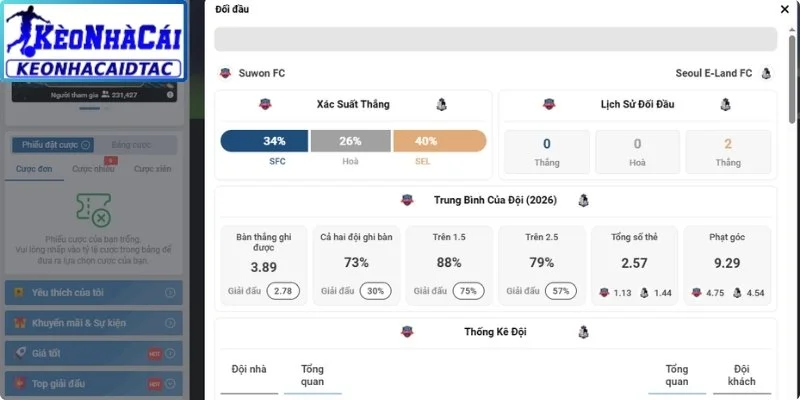Click the Giá tốt tag icon

(x=19, y=353)
